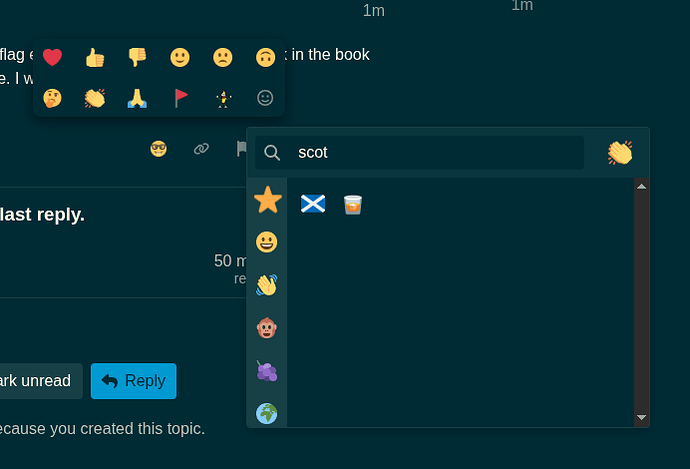Select the red triangular flag reaction

click(x=180, y=98)
